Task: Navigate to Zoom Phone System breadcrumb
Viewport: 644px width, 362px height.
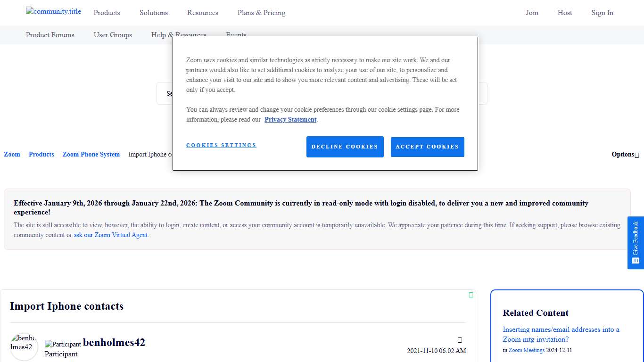Action: [x=91, y=155]
